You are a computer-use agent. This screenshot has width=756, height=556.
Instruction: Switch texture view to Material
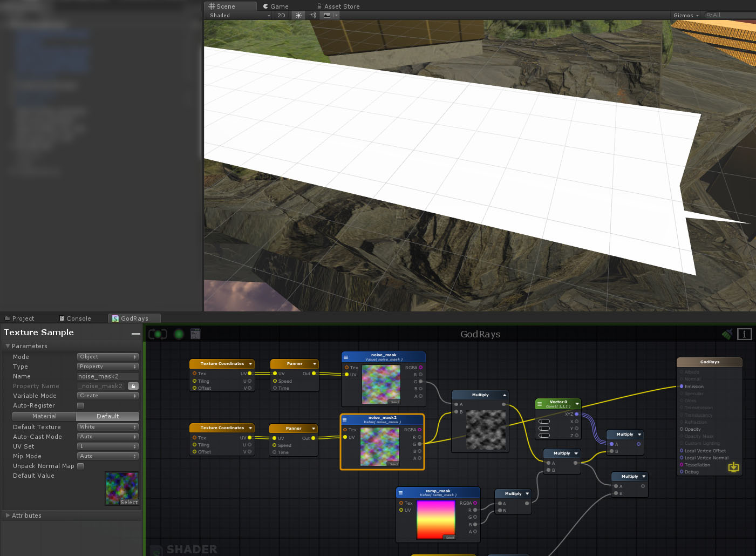pos(44,416)
